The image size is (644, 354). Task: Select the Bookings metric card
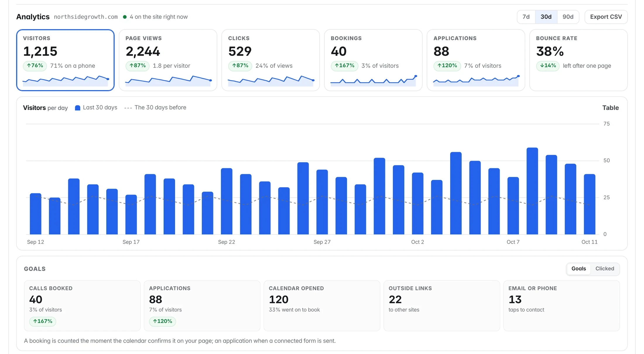pos(373,60)
